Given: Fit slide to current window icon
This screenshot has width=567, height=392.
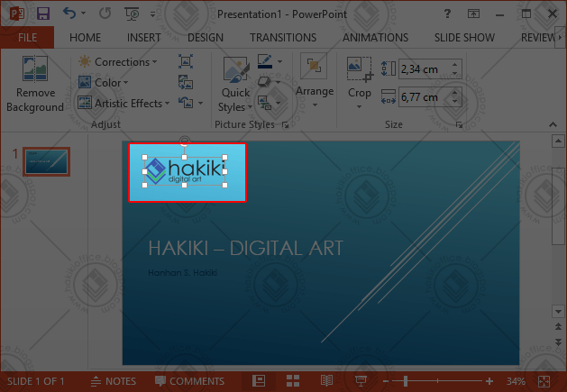Looking at the screenshot, I should click(x=544, y=381).
